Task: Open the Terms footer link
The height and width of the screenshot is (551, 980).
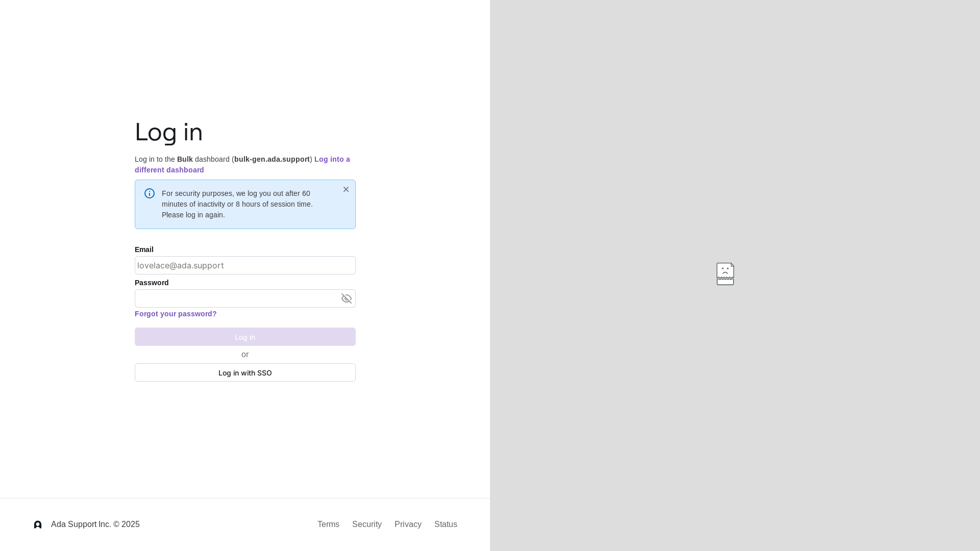Action: [328, 524]
